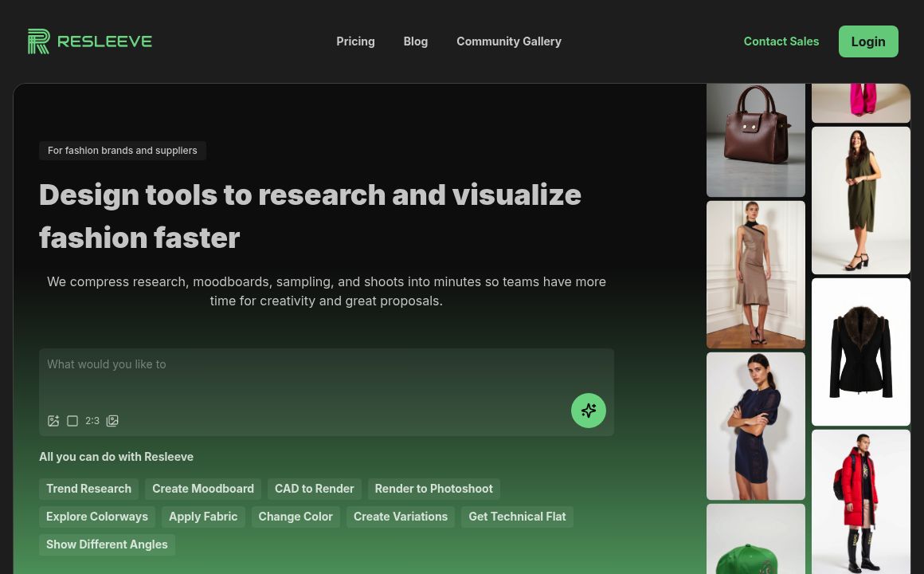Image resolution: width=924 pixels, height=574 pixels.
Task: Open the brown leather handbag image
Action: point(755,140)
